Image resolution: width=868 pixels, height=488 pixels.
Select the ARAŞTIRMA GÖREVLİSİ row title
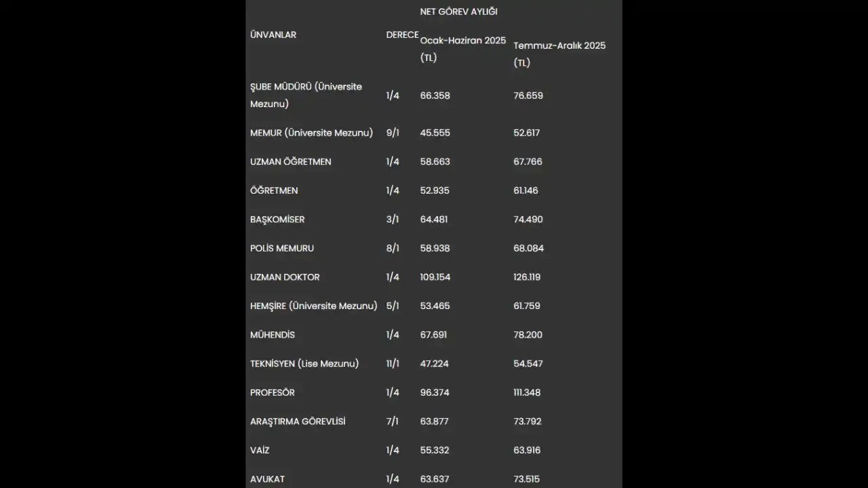point(298,422)
